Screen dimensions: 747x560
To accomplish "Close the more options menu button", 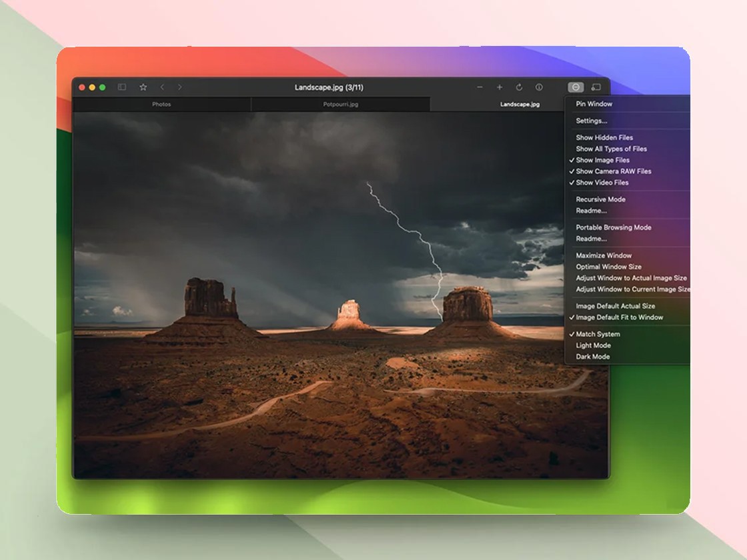I will coord(576,87).
